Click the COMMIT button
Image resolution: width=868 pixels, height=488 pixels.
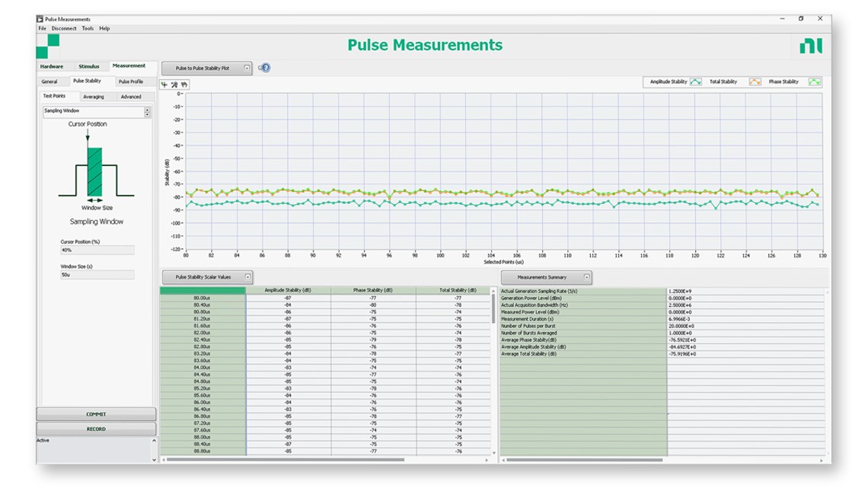(96, 414)
